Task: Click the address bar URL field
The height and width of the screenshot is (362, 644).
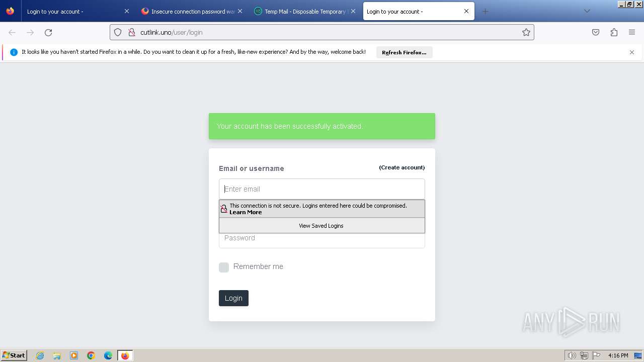Action: (322, 32)
